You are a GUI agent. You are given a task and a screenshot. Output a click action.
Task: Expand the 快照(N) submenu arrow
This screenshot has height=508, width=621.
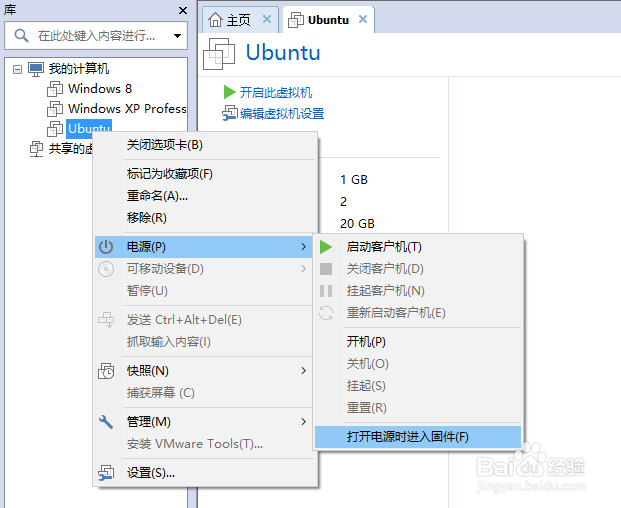click(x=303, y=371)
